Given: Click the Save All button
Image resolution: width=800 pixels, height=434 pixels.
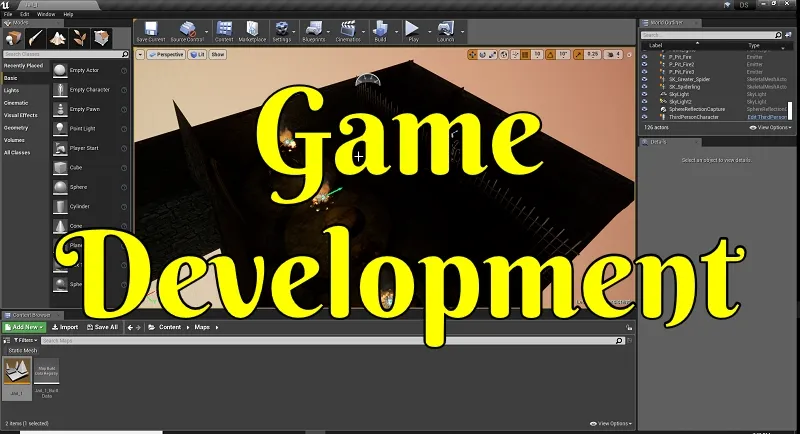Looking at the screenshot, I should 102,327.
